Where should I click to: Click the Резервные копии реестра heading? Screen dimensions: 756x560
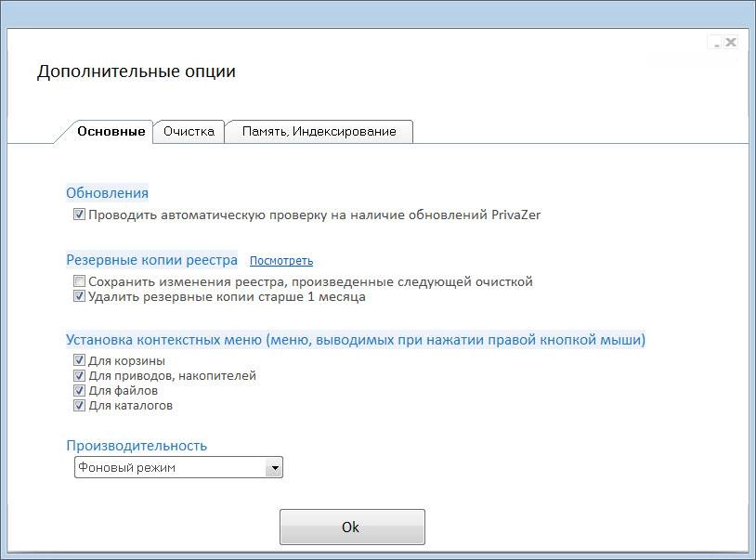(152, 260)
